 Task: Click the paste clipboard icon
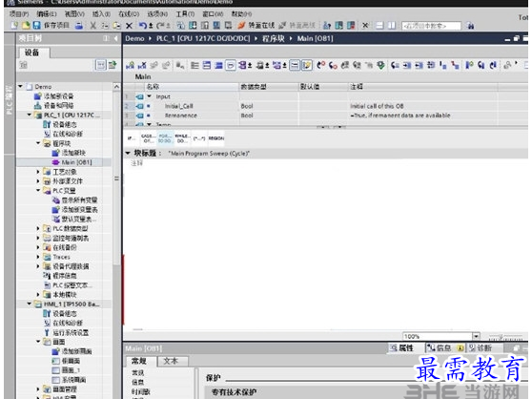pos(116,26)
